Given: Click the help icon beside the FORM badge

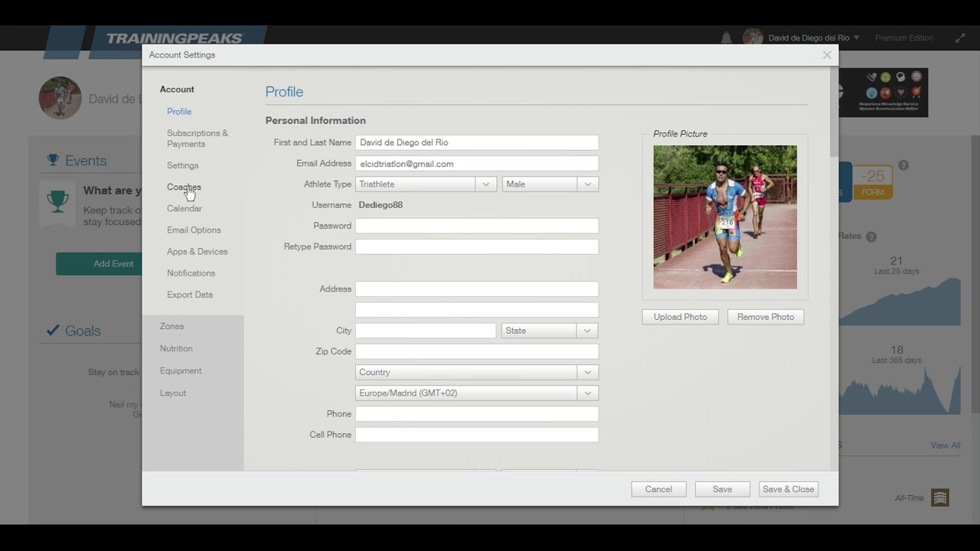Looking at the screenshot, I should [x=903, y=165].
